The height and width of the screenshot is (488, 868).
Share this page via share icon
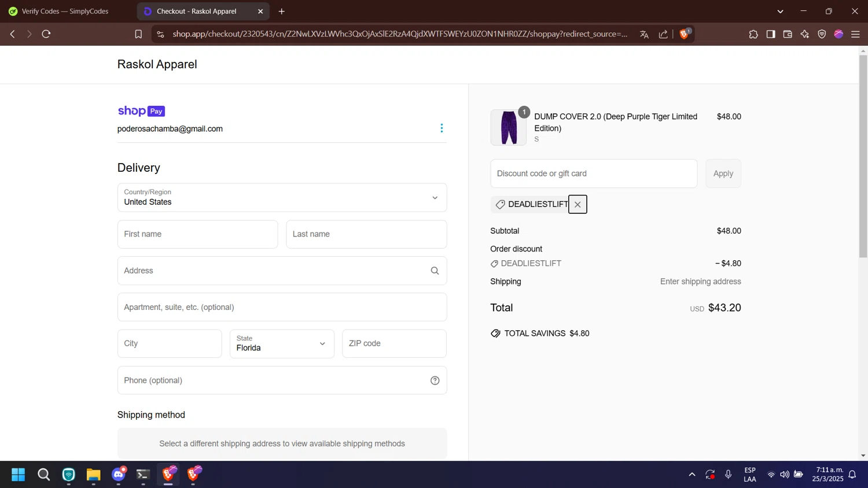point(663,34)
